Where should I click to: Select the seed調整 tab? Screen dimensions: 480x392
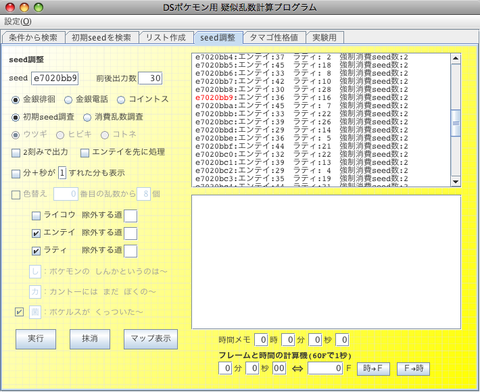218,37
